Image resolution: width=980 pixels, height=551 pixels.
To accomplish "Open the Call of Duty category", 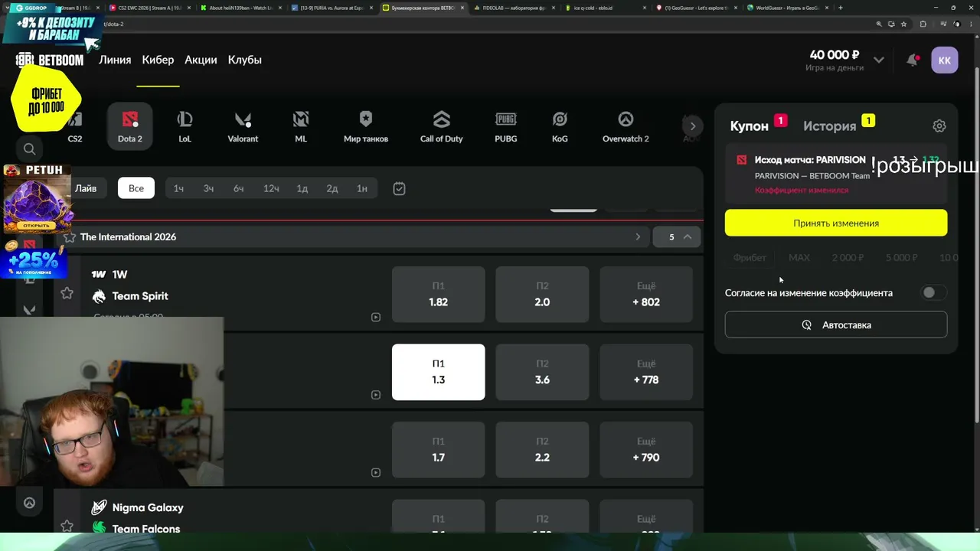I will (442, 126).
